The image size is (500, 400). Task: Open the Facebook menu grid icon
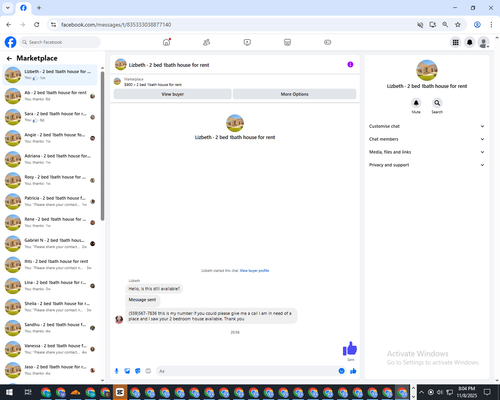[455, 42]
